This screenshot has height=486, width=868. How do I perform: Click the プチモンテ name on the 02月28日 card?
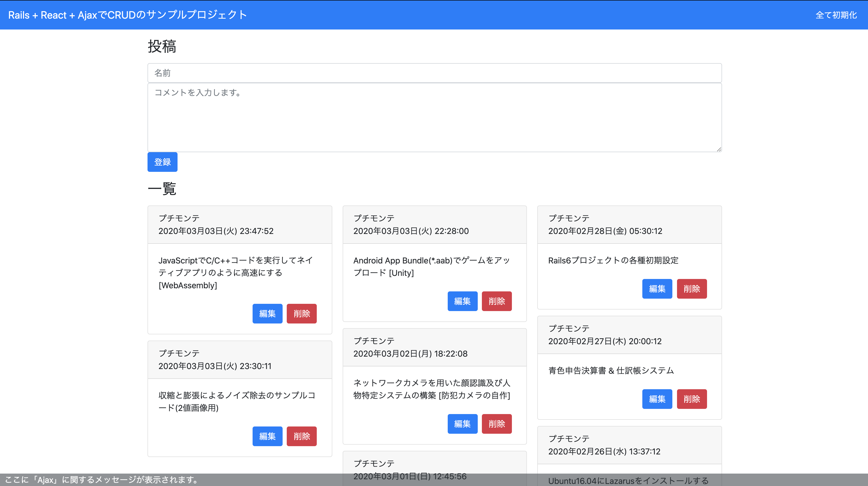pos(569,218)
